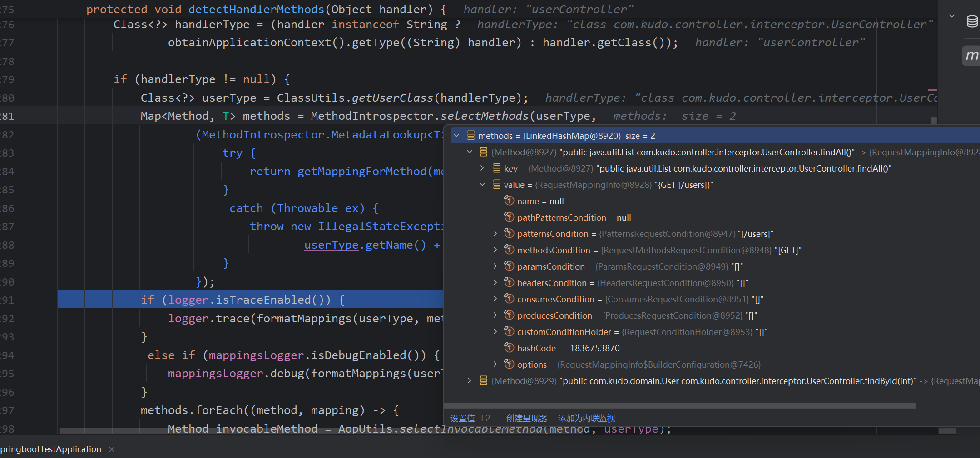Click the detectHandlerMethods method name

257,10
